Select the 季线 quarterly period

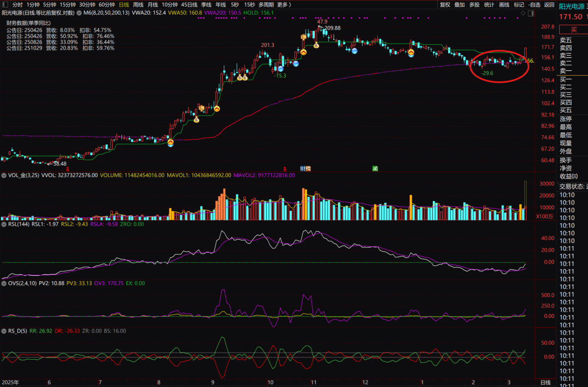(x=206, y=4)
